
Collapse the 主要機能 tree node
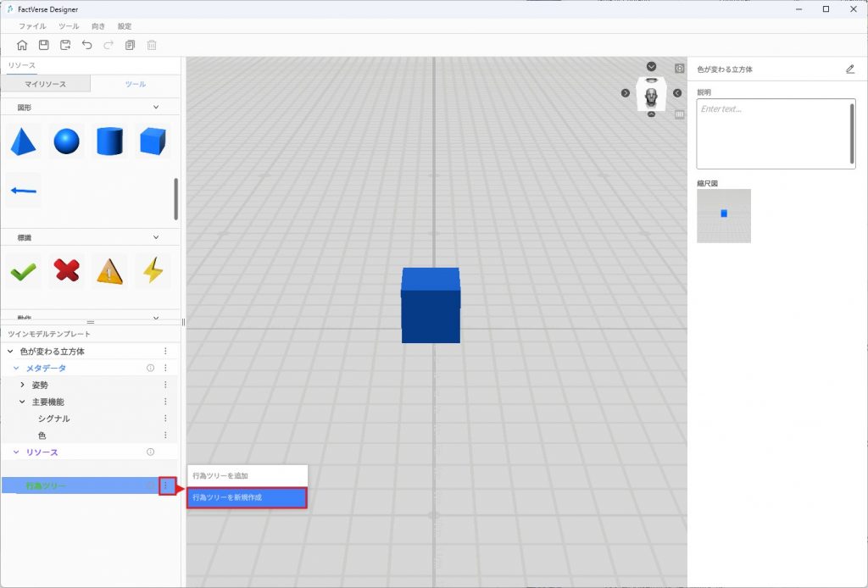(23, 402)
